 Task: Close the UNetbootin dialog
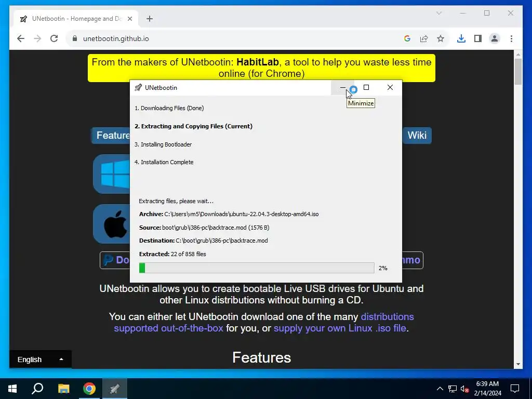point(390,87)
